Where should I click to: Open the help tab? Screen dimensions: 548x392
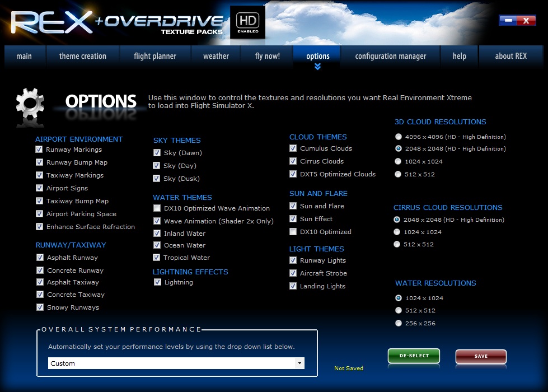coord(459,56)
